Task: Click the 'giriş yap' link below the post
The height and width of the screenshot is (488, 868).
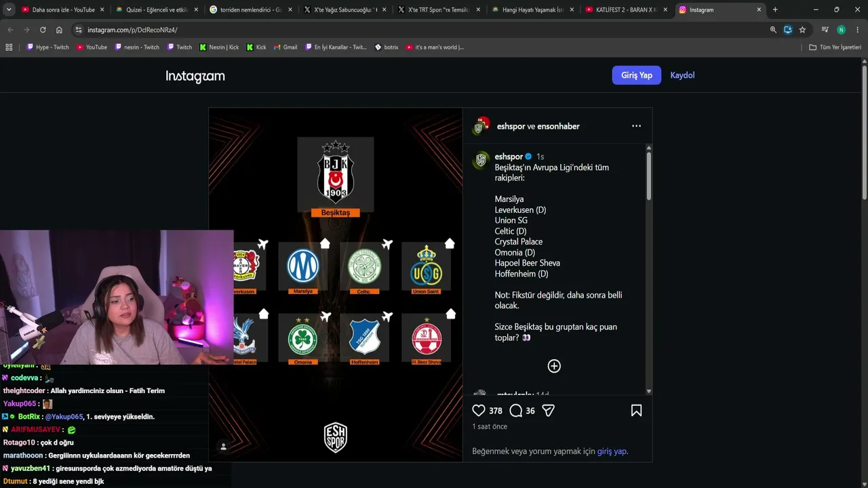Action: 612,451
